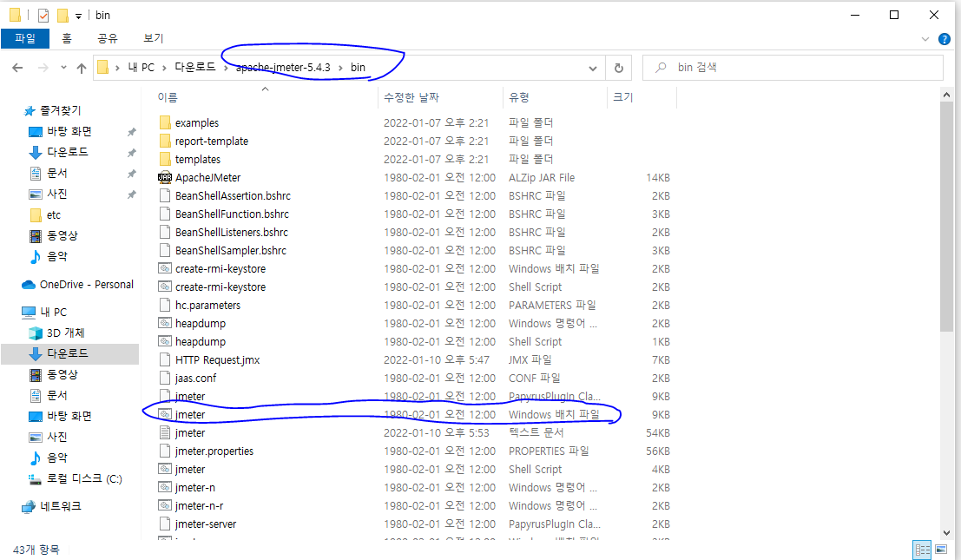
Task: Open 3D 개체 under 내 PC
Action: pos(66,333)
